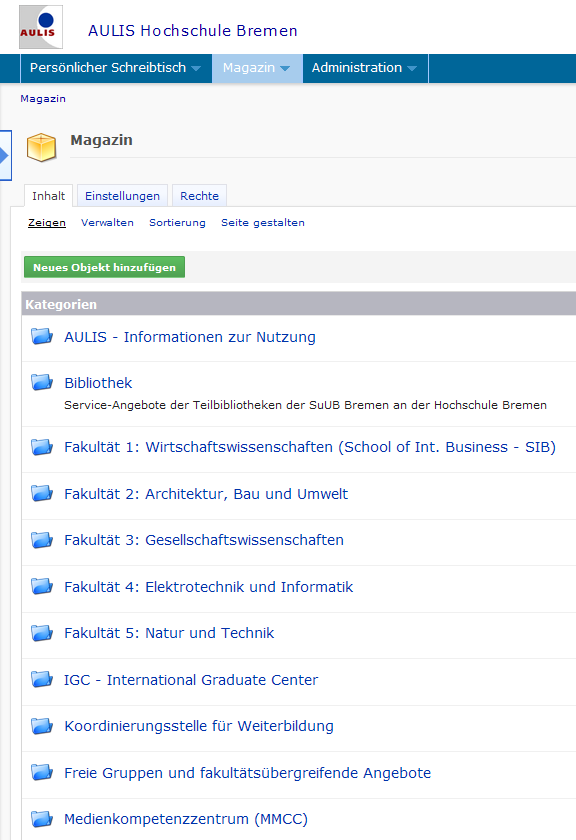Click the AULIS logo in header
576x840 pixels.
pyautogui.click(x=41, y=27)
